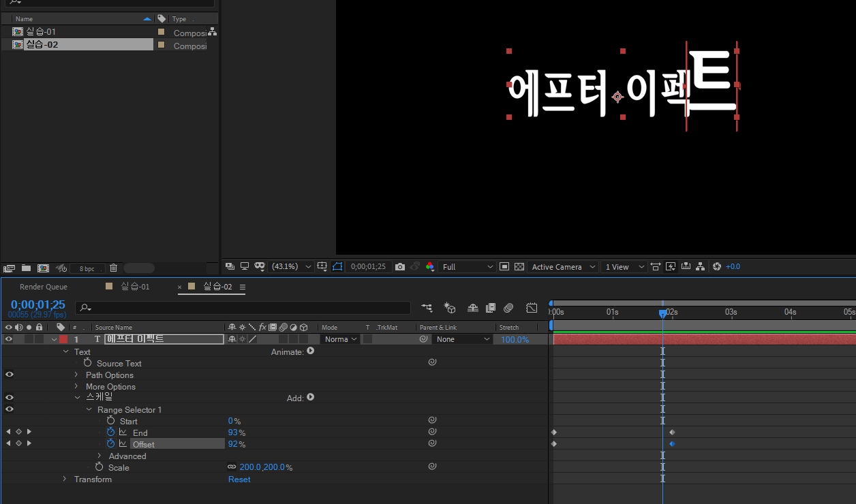
Task: Close the 실습-02 timeline tab
Action: (180, 287)
